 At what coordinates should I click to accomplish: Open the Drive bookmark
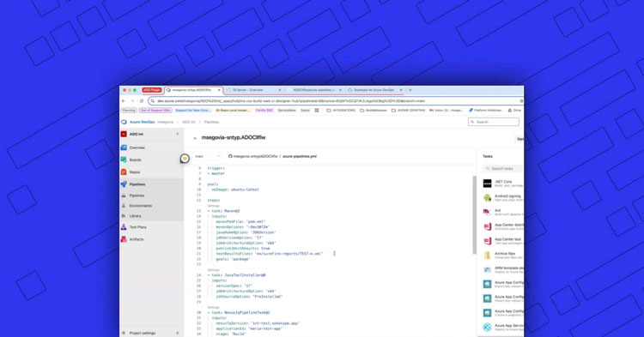pyautogui.click(x=514, y=111)
